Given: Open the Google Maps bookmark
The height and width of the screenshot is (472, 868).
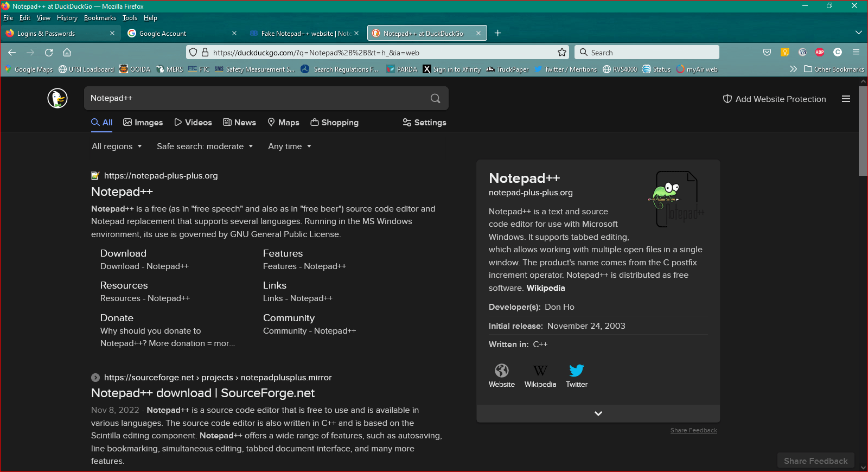Looking at the screenshot, I should coord(29,69).
